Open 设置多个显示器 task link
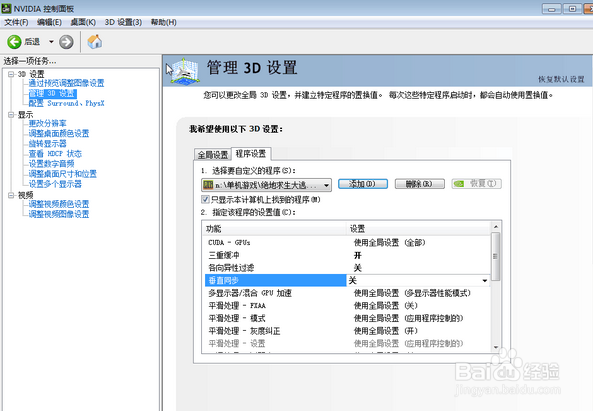This screenshot has width=593, height=411. point(55,184)
